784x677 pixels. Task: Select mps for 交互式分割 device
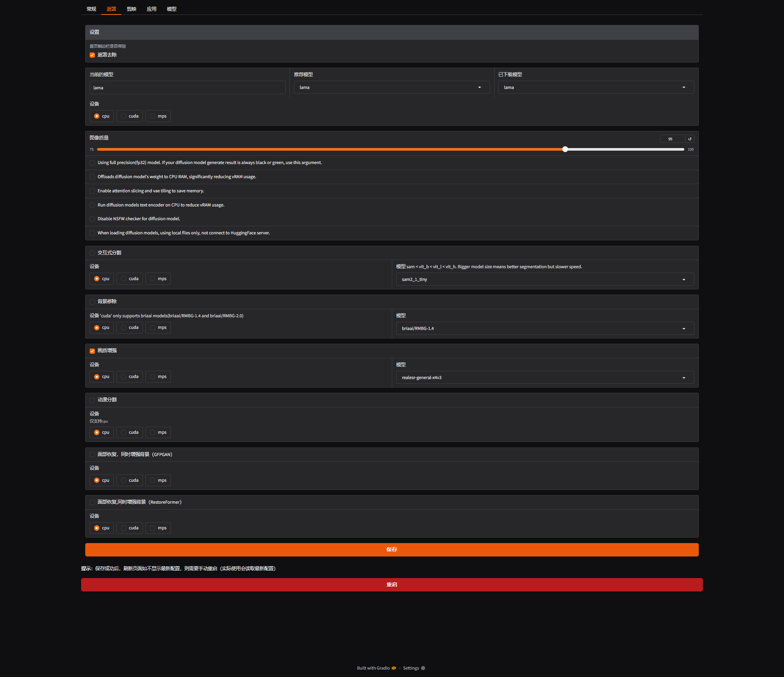(x=158, y=279)
